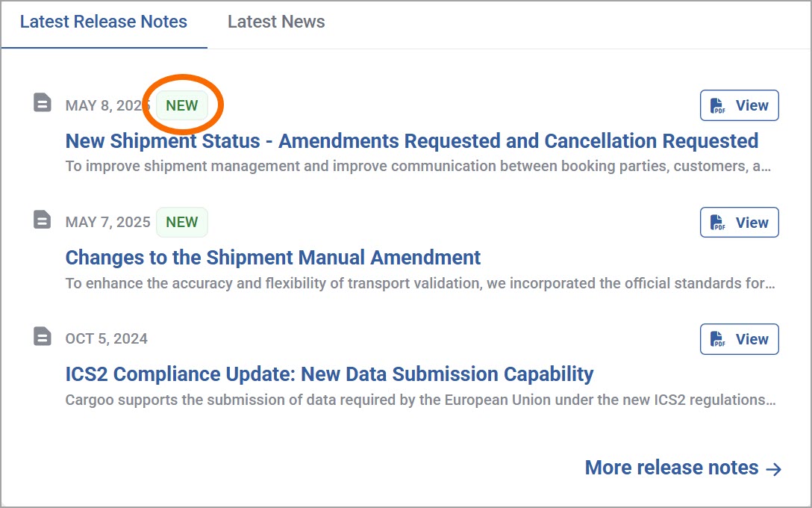View the PDF for ICS2 Compliance Update
Viewport: 812px width, 508px height.
coord(739,339)
